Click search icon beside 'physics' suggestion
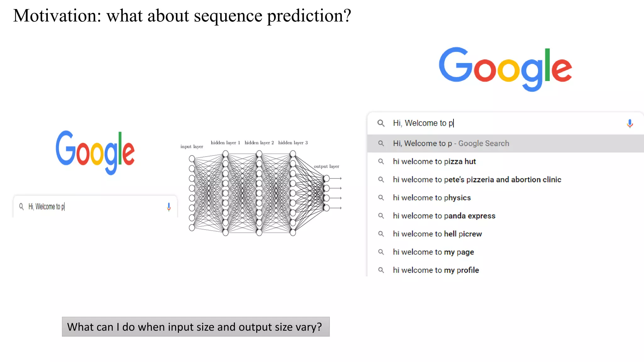Screen dimensions: 644x362 [x=381, y=198]
